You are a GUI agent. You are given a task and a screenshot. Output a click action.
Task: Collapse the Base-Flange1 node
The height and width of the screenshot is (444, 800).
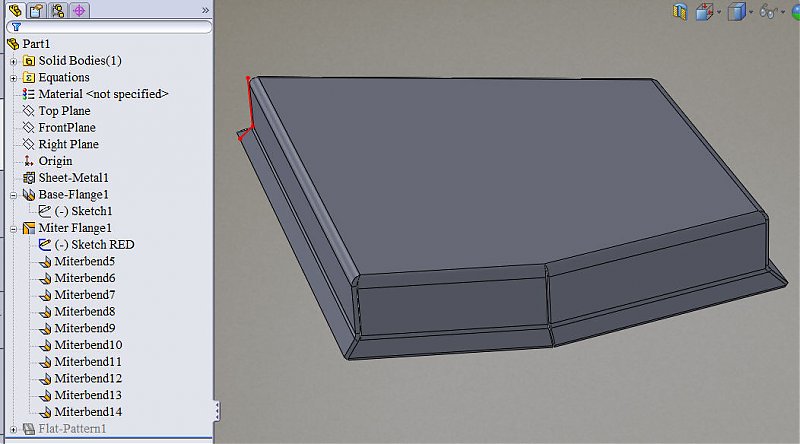coord(14,195)
